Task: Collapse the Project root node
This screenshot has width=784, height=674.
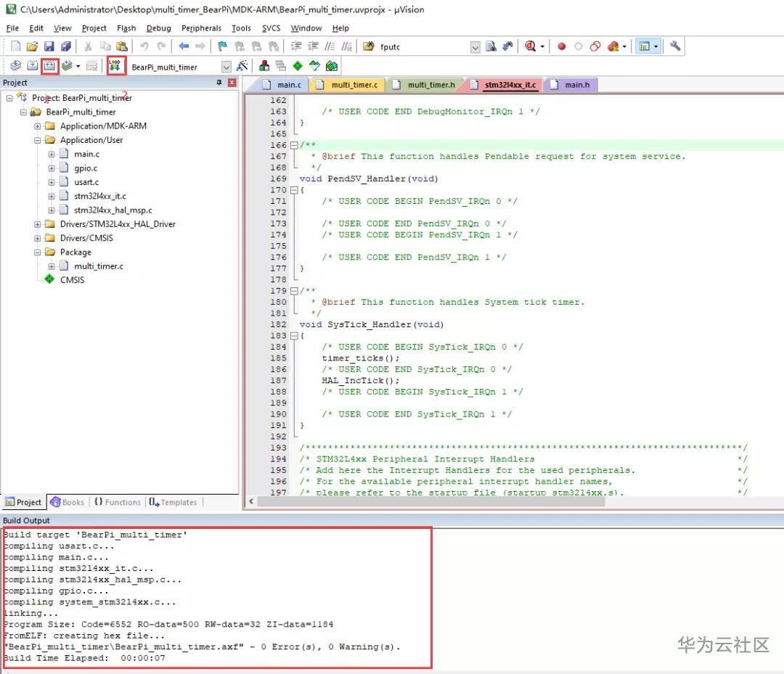Action: [9, 99]
